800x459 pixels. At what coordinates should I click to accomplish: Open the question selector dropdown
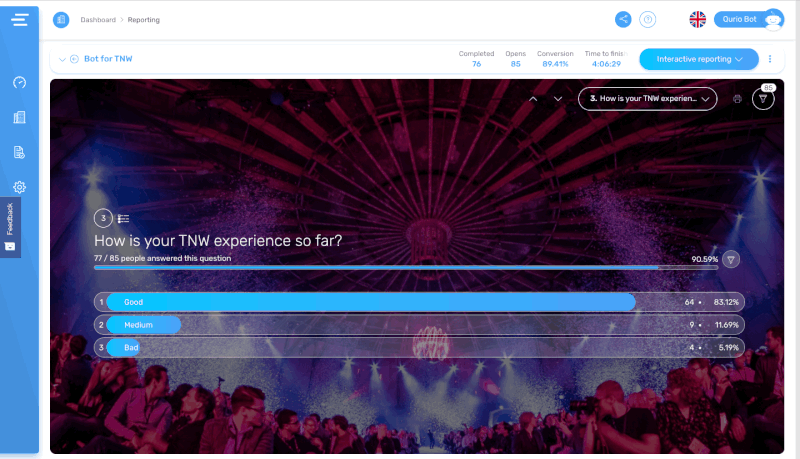[x=647, y=99]
